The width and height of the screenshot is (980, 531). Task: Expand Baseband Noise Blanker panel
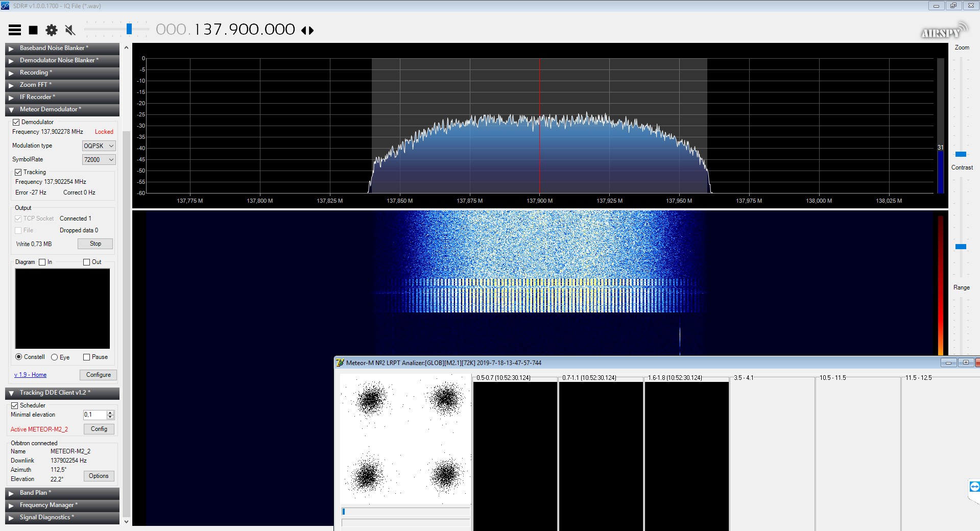tap(62, 48)
